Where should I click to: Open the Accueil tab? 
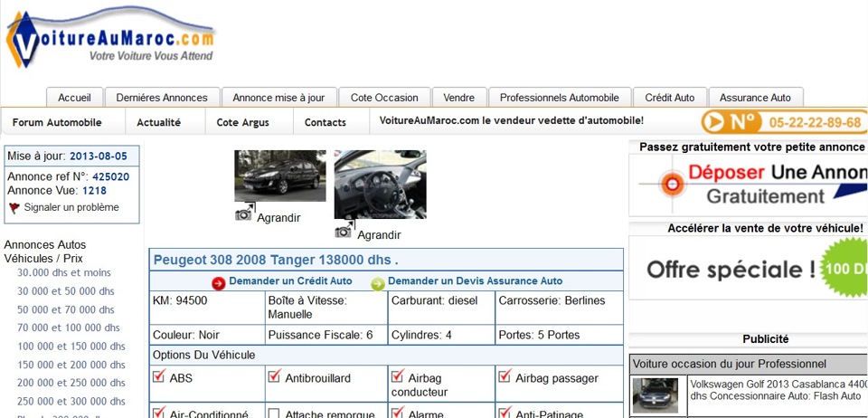coord(75,98)
